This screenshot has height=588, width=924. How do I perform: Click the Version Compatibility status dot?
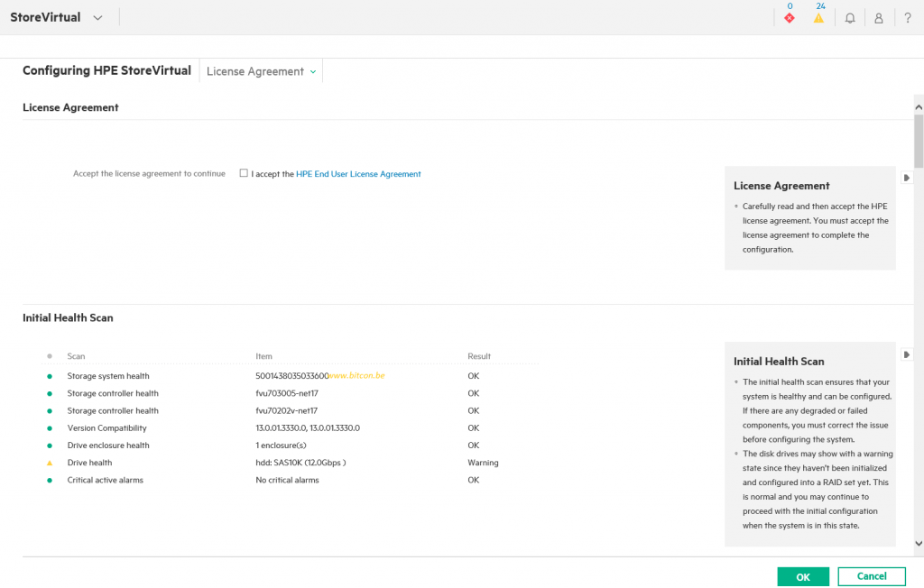pyautogui.click(x=50, y=428)
